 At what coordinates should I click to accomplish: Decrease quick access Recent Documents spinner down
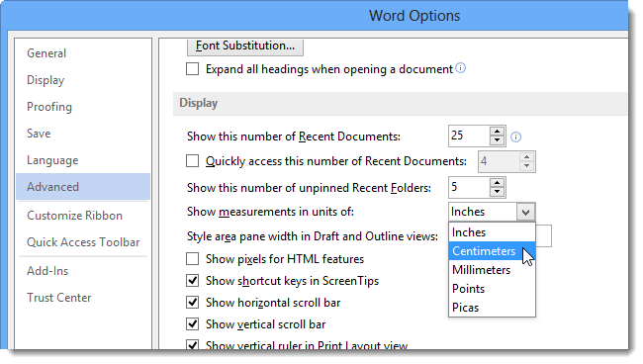[526, 166]
